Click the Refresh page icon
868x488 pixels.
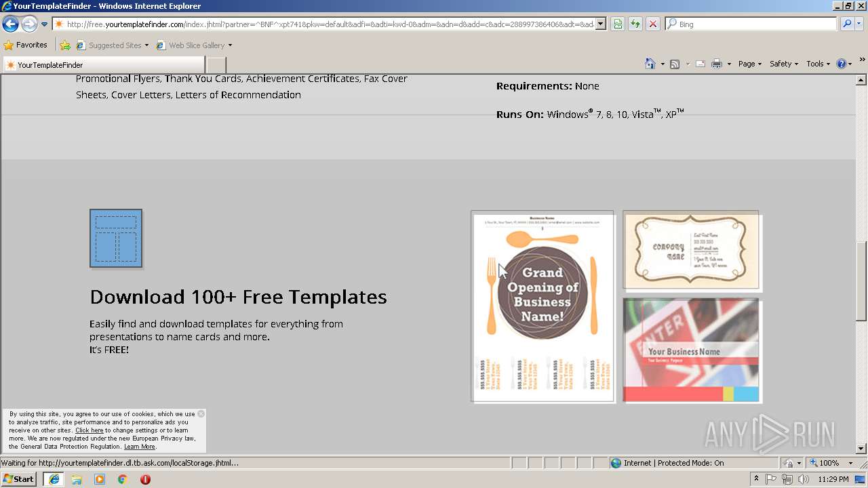point(635,24)
